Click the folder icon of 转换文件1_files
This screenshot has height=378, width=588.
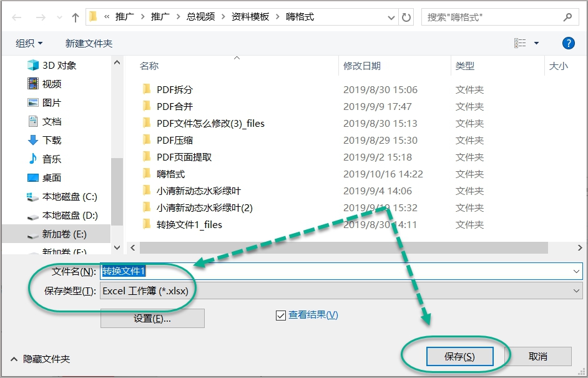(147, 224)
